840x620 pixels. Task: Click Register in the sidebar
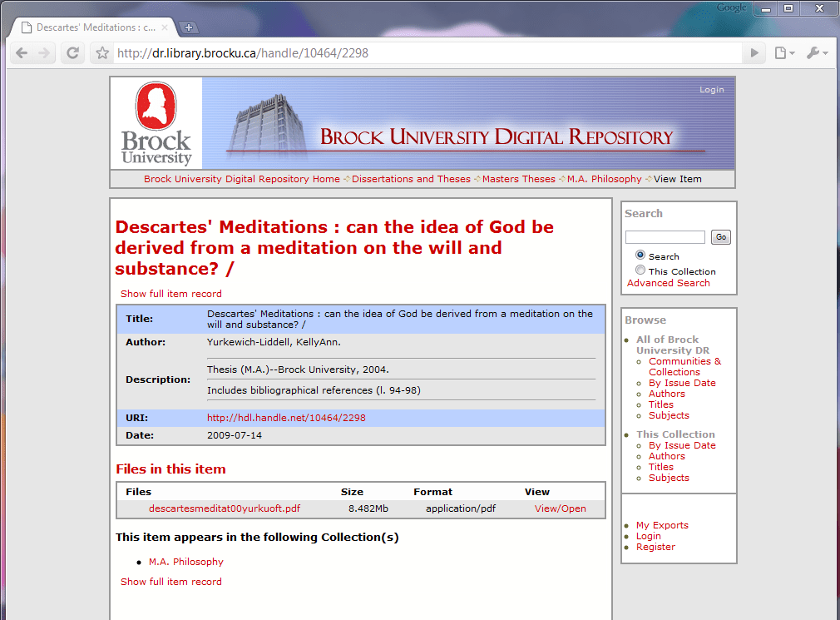[655, 547]
